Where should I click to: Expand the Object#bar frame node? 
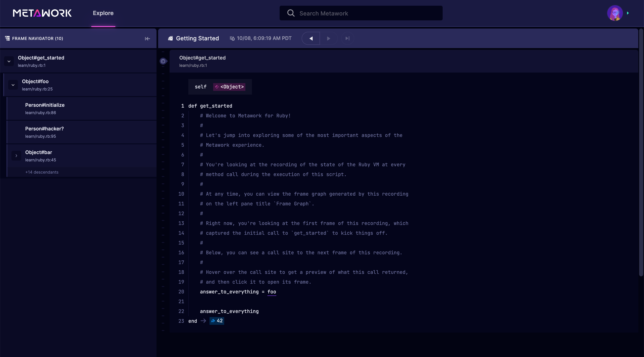pos(16,156)
